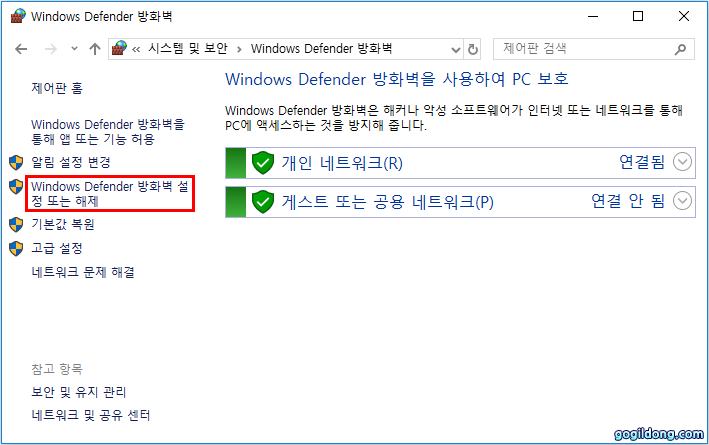Close the Windows Defender 방화벽 window
709x445 pixels.
684,16
